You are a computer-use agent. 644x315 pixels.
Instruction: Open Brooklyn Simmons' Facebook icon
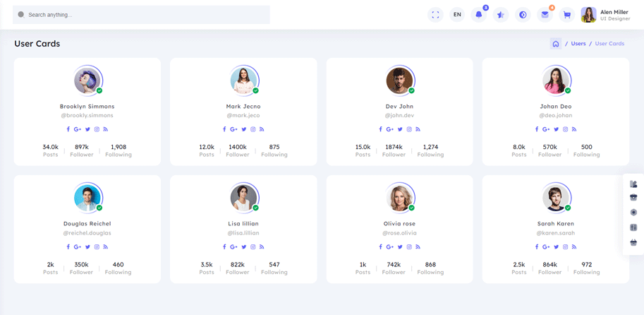point(68,129)
